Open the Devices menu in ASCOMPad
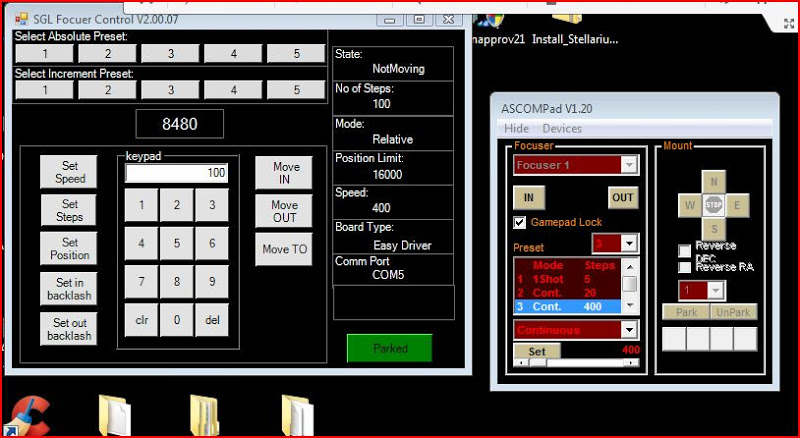800x438 pixels. [562, 129]
